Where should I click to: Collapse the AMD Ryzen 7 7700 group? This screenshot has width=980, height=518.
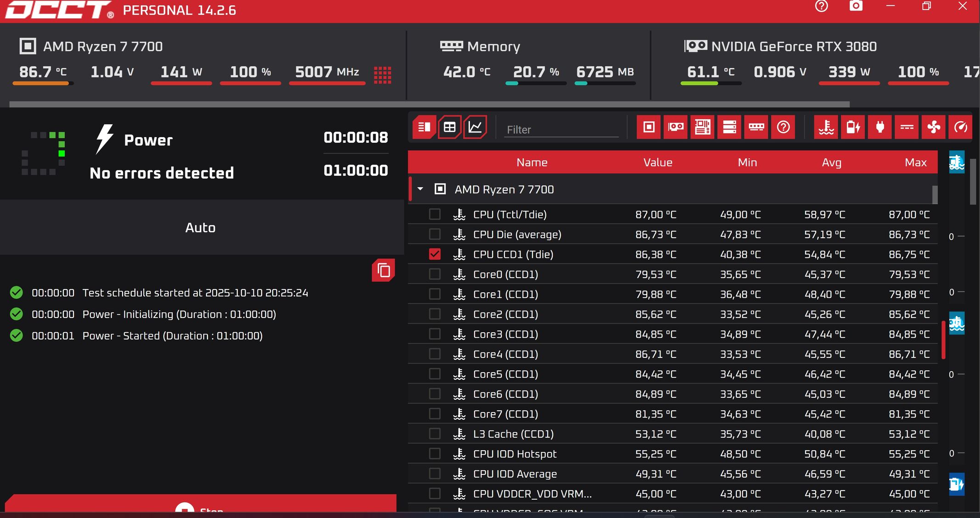(x=420, y=189)
